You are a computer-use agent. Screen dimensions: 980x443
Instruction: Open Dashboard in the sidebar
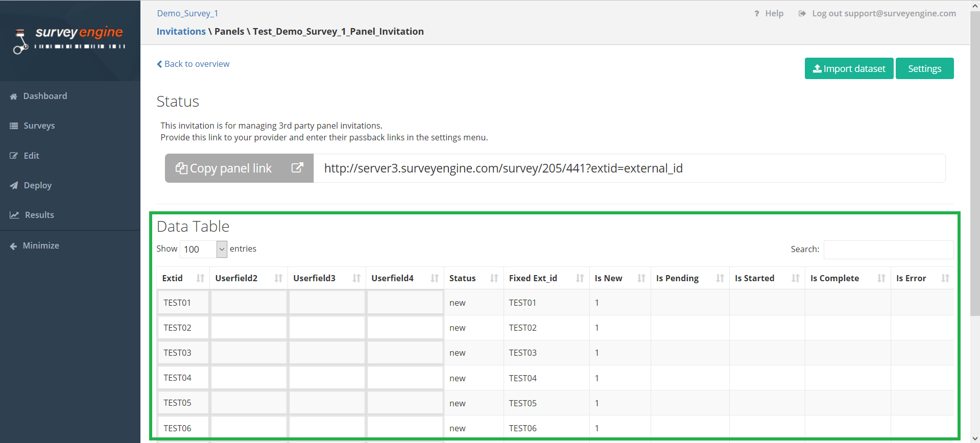pos(45,96)
